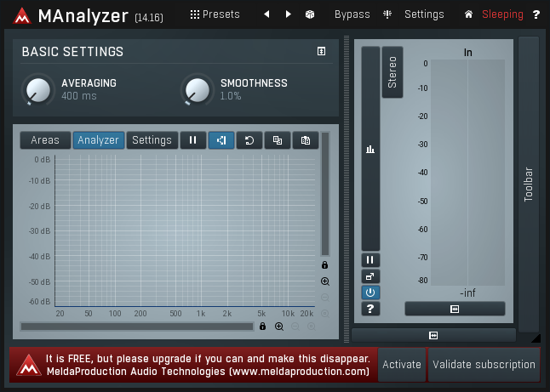550x392 pixels.
Task: Adjust the Averaging knob
Action: coord(37,89)
